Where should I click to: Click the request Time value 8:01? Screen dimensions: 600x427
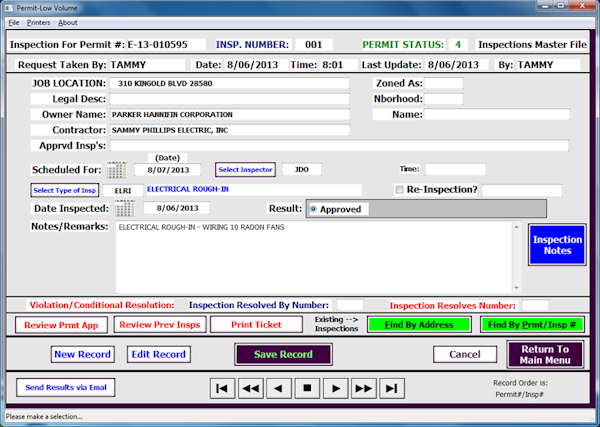click(333, 65)
